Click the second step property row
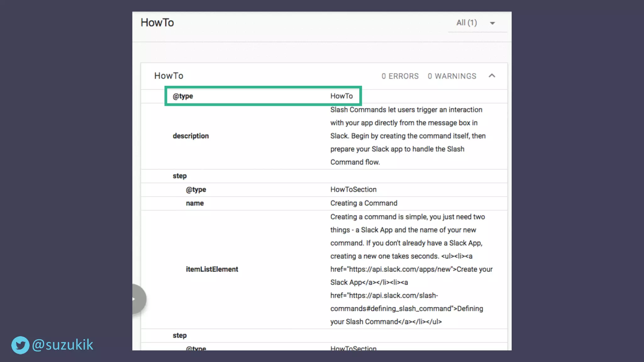 [x=180, y=336]
